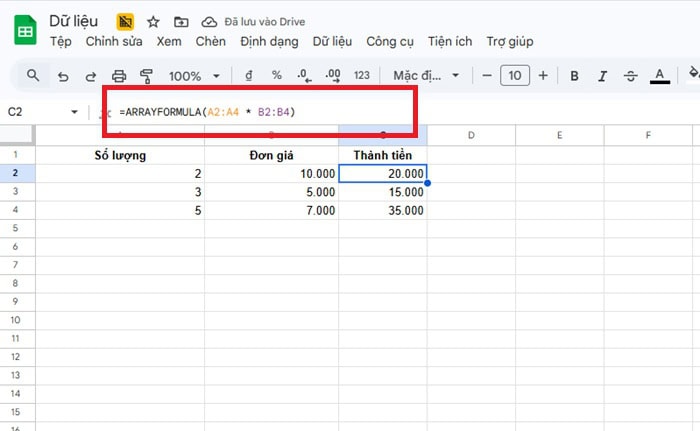
Task: Expand the name box dropdown arrow
Action: (x=74, y=112)
